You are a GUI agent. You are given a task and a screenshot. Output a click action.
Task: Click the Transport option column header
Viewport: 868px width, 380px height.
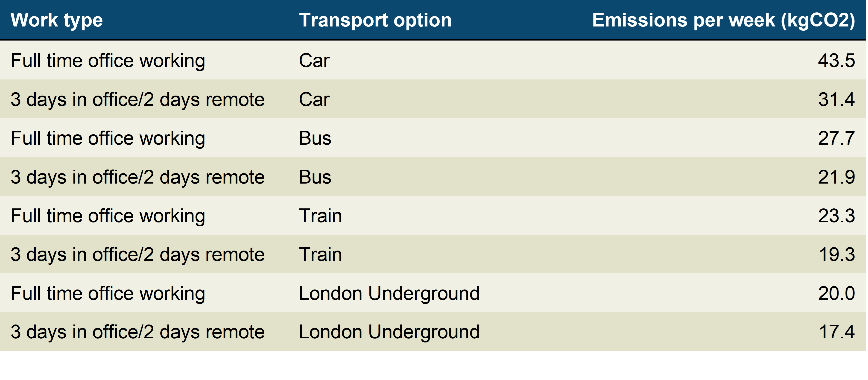pyautogui.click(x=375, y=20)
